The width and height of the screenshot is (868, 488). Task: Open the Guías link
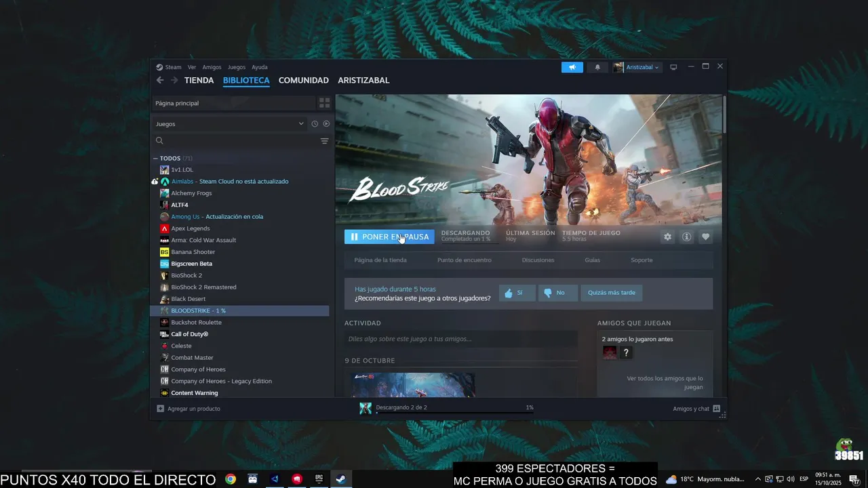tap(593, 260)
